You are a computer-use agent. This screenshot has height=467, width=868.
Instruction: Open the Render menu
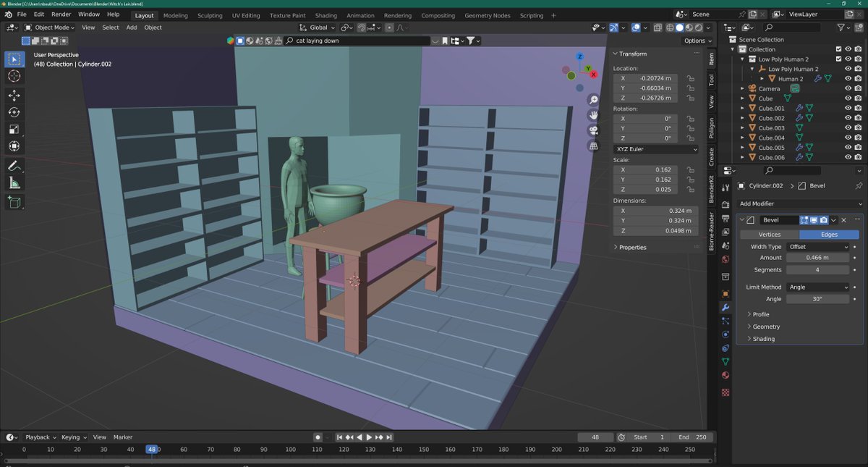[x=61, y=14]
